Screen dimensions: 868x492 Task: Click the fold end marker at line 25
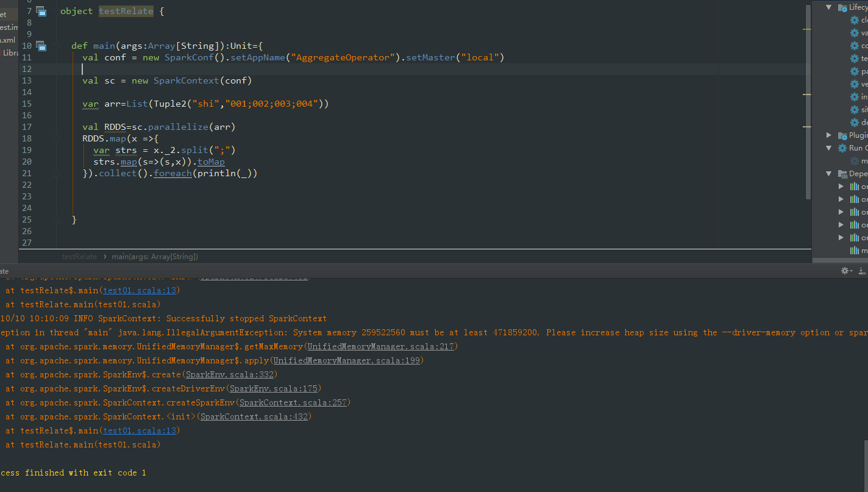[x=56, y=219]
